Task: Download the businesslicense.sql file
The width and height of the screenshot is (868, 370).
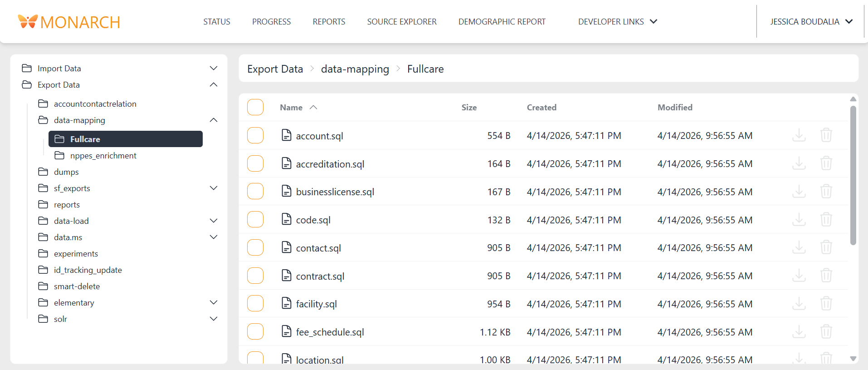Action: pyautogui.click(x=799, y=192)
